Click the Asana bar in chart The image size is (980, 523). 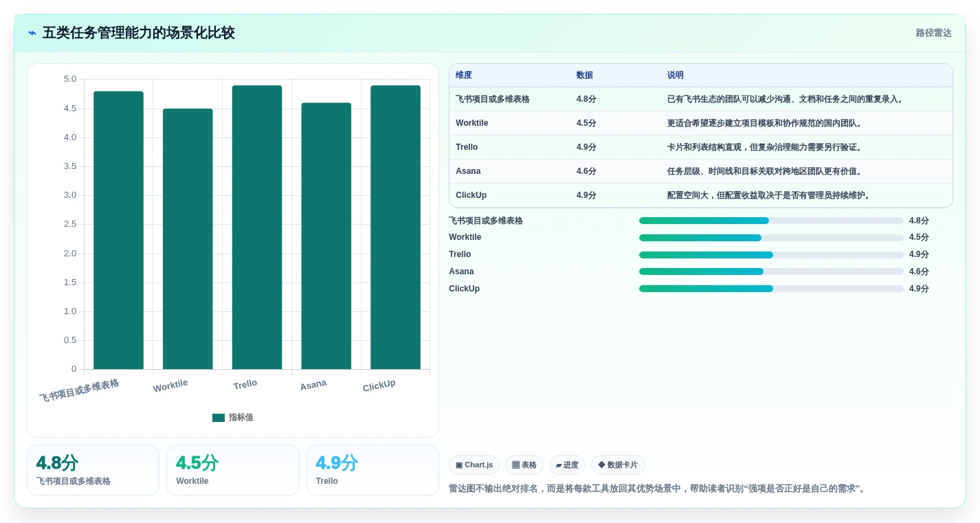[326, 236]
